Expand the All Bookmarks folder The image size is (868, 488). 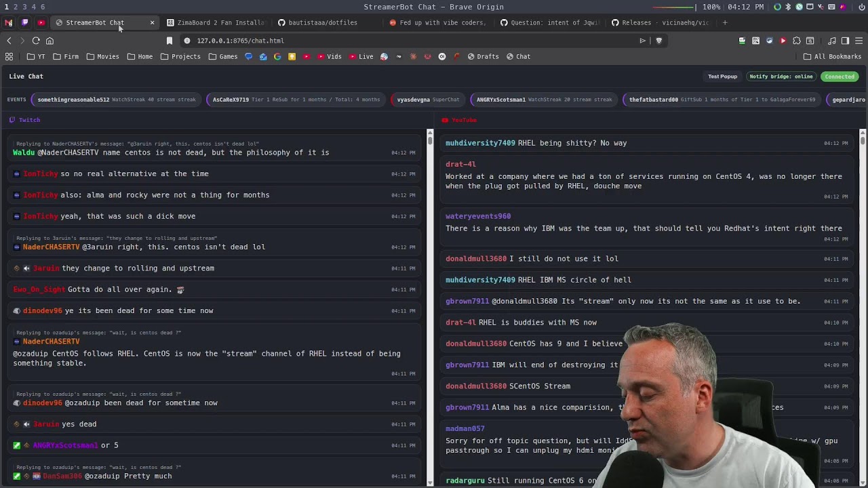pos(832,56)
